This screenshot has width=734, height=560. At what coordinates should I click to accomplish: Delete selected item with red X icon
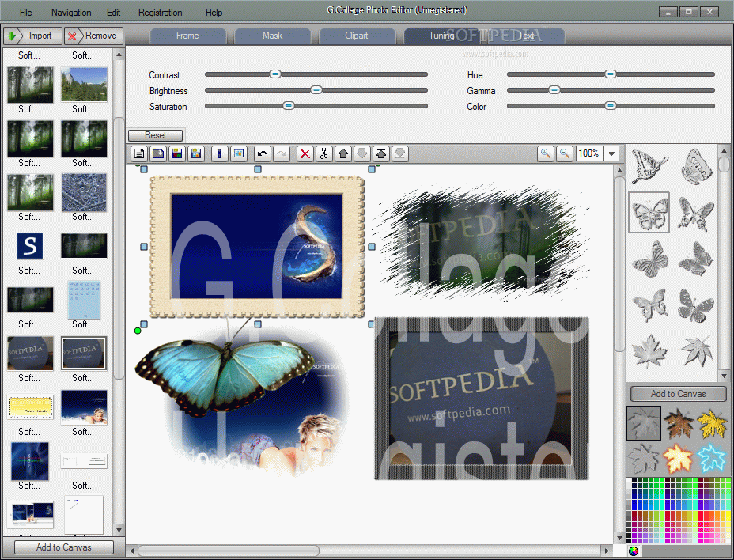click(305, 153)
